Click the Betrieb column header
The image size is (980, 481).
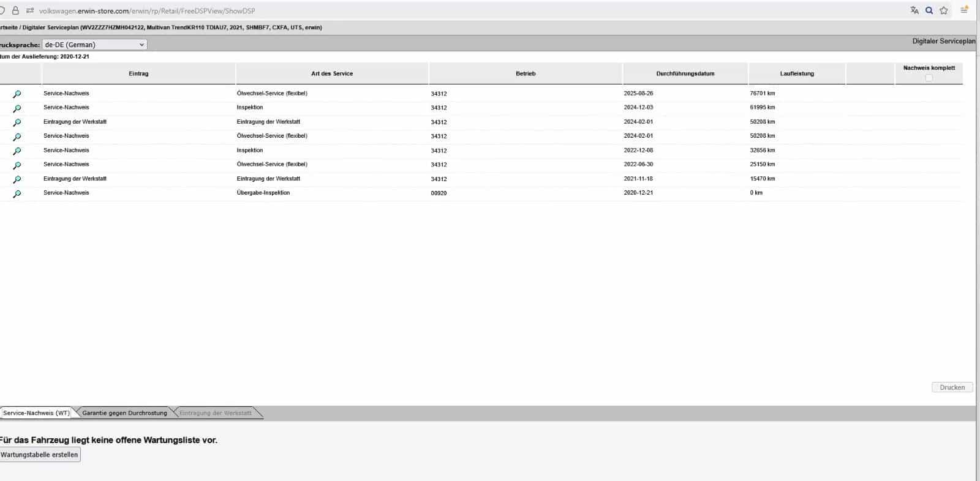tap(526, 73)
